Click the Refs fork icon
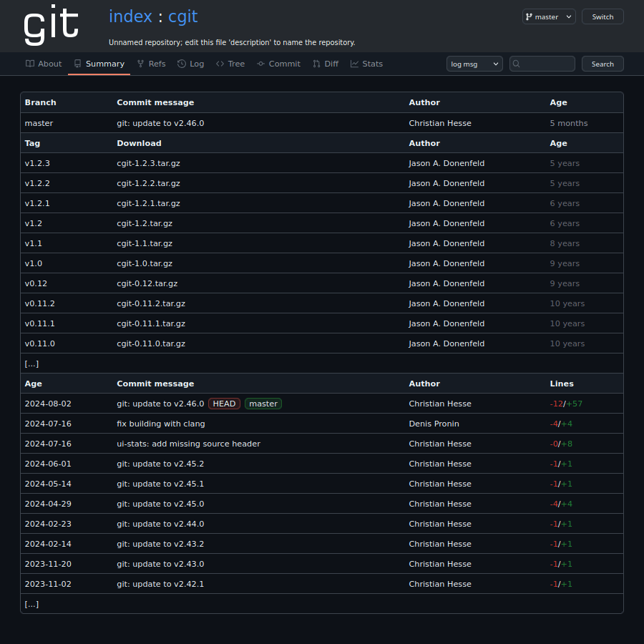The width and height of the screenshot is (644, 644). 140,64
